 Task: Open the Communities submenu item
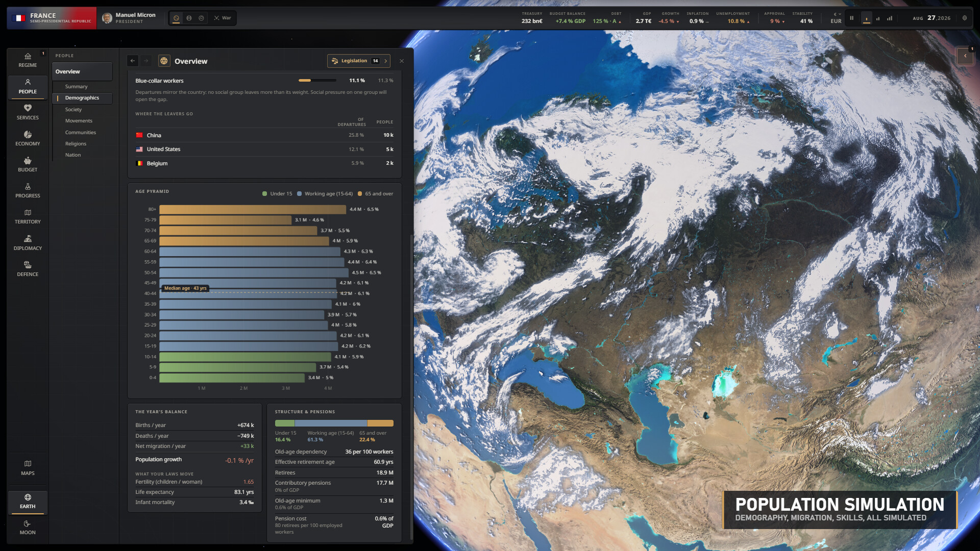pos(82,133)
